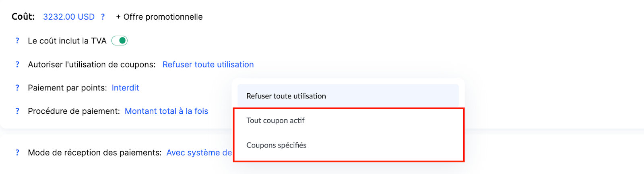Expand the 'Montant total à la fois' selector
Screen dimensions: 644x174
pos(166,111)
